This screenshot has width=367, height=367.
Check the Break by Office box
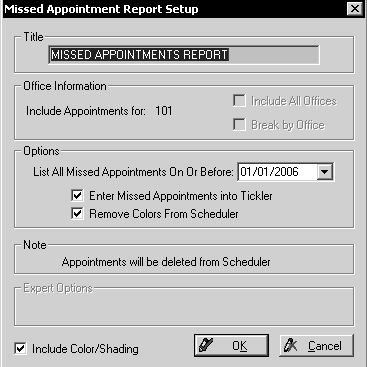coord(239,125)
